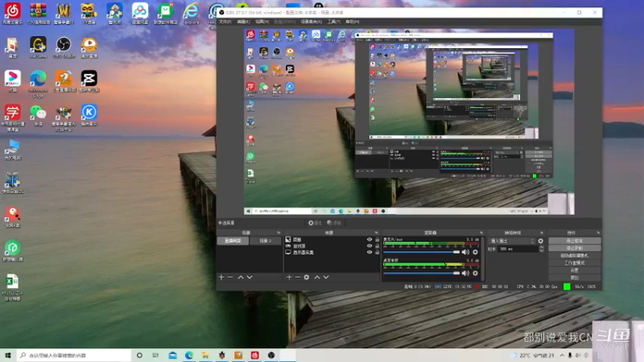
Task: Open the Kugou music K icon shortcut
Action: click(89, 115)
